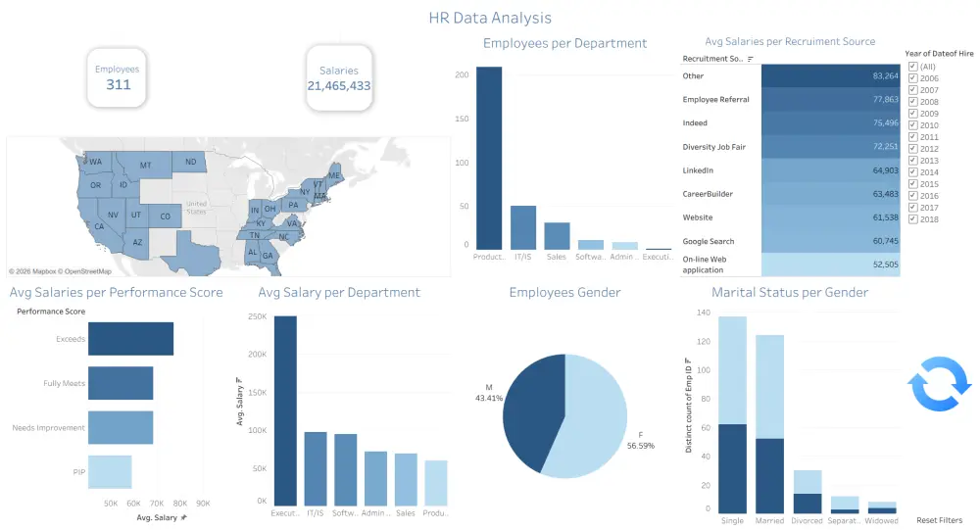Select the ND state on the map
This screenshot has width=980, height=530.
pos(190,162)
